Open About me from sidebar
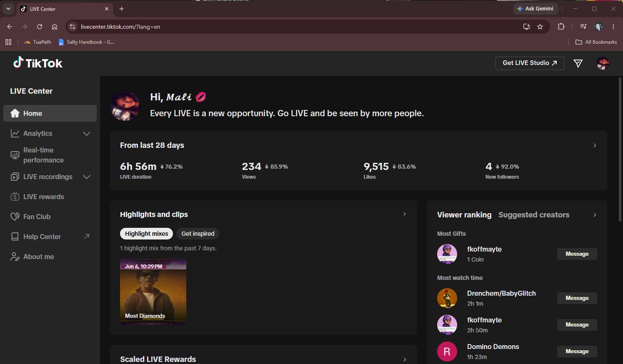This screenshot has height=364, width=623. point(50,257)
